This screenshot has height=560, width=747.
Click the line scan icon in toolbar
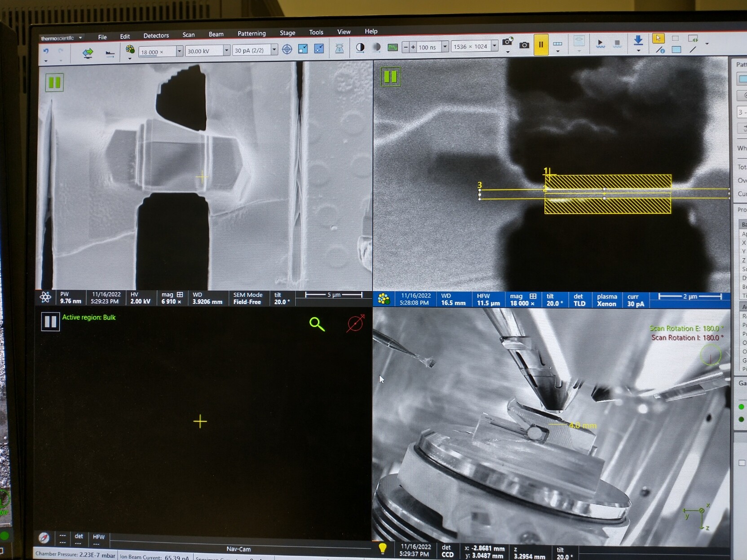click(110, 54)
